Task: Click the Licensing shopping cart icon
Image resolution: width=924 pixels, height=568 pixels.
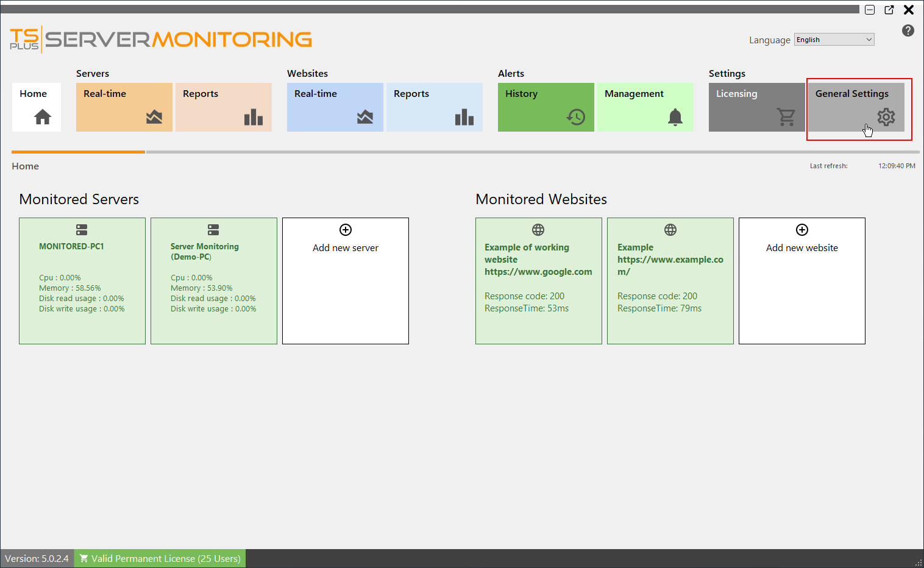Action: pyautogui.click(x=787, y=116)
